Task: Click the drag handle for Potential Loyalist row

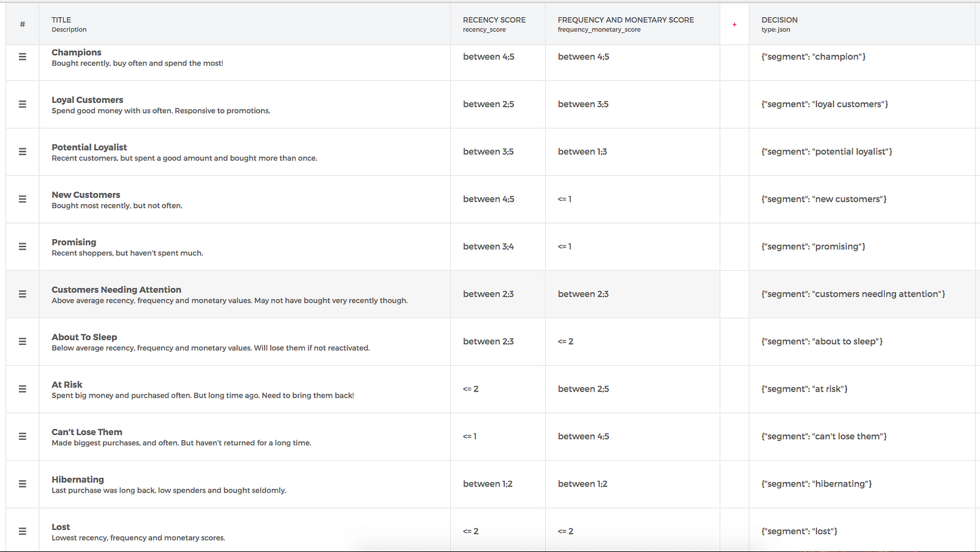Action: click(x=23, y=152)
